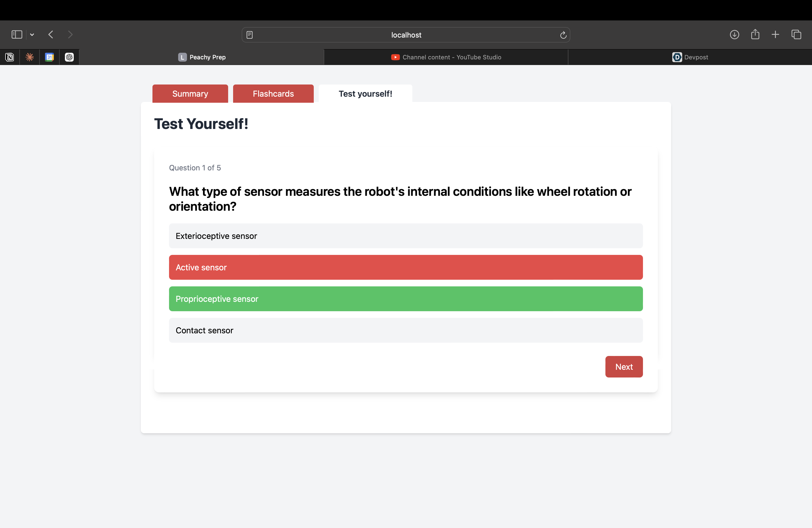Switch to the Devpost tab
The width and height of the screenshot is (812, 528).
point(690,57)
